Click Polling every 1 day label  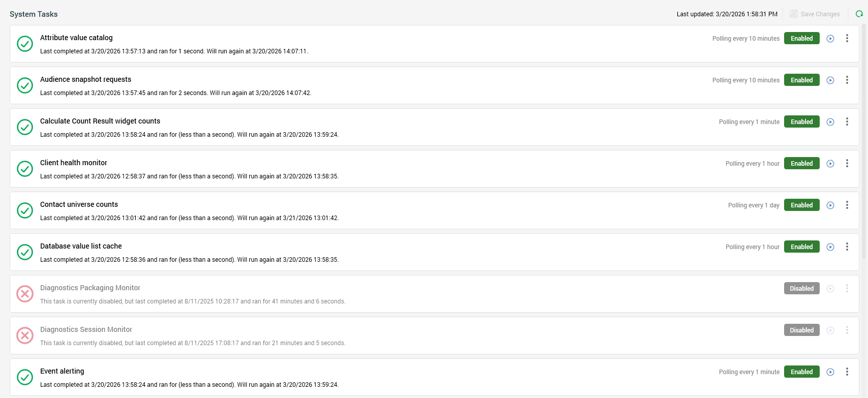pyautogui.click(x=754, y=205)
